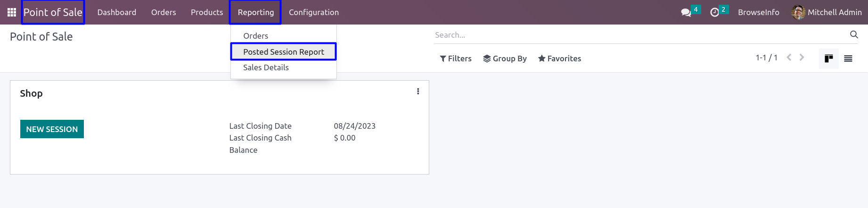Click BrowseInfo company name
868x208 pixels.
coord(758,12)
